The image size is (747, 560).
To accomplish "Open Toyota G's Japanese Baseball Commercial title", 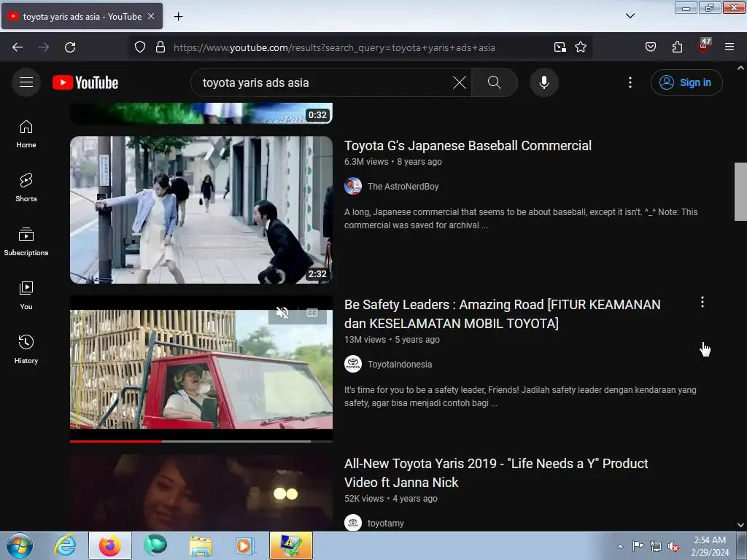I will click(x=468, y=146).
